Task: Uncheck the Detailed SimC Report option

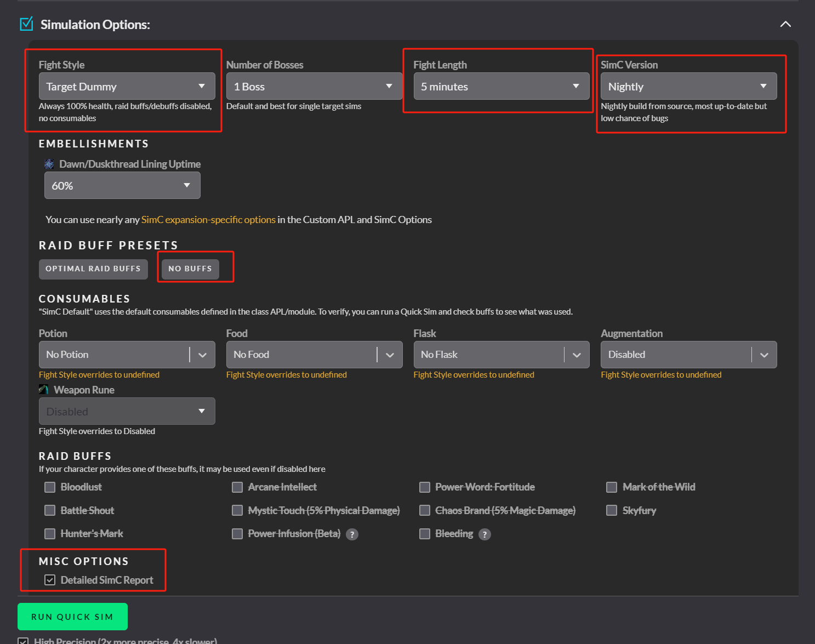Action: pyautogui.click(x=50, y=580)
